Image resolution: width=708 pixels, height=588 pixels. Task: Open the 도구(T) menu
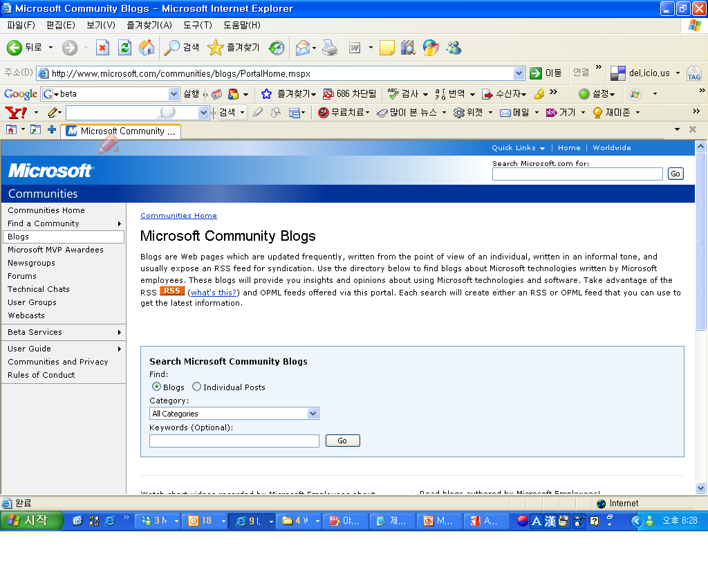coord(197,26)
